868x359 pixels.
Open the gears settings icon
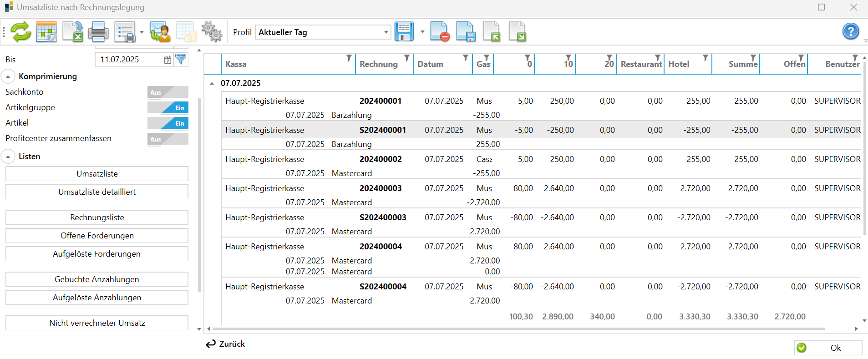click(212, 32)
